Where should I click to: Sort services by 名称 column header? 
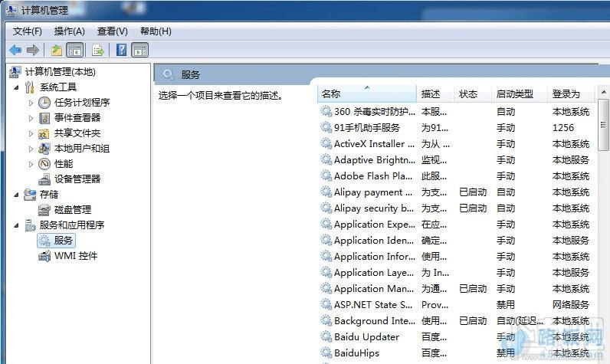367,93
